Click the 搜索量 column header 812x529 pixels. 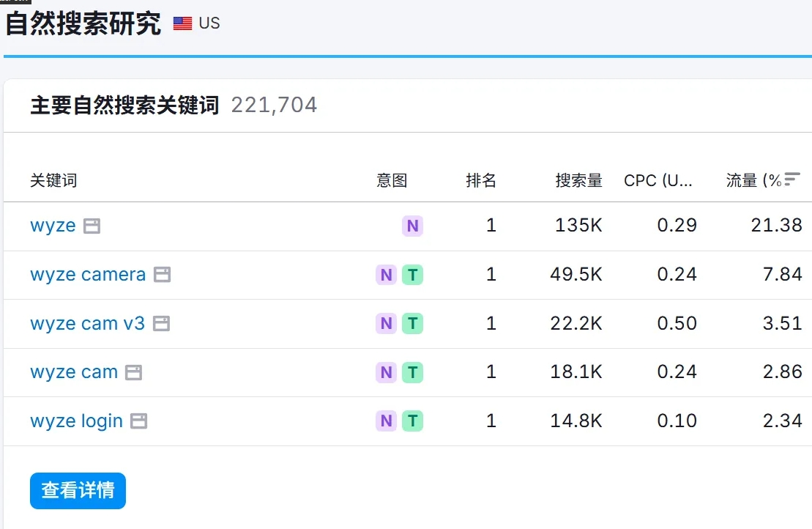coord(579,180)
